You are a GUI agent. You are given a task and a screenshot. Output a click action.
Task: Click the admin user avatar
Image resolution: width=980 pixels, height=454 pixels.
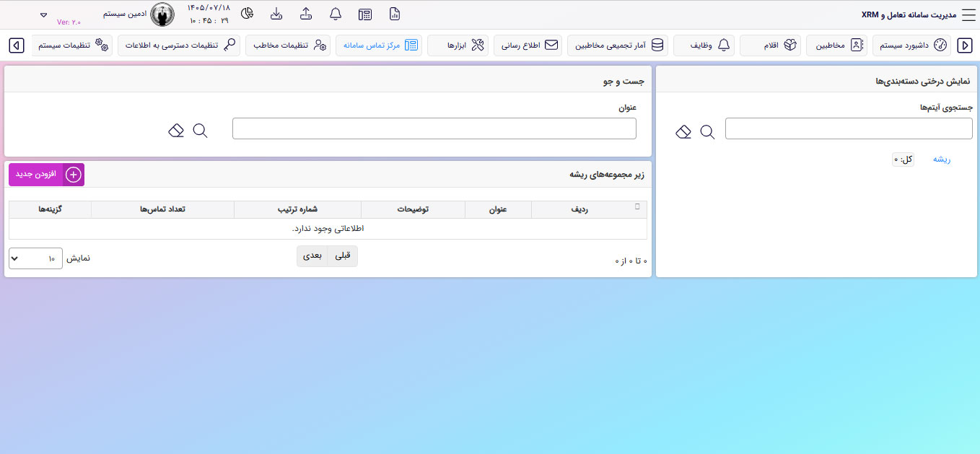162,14
